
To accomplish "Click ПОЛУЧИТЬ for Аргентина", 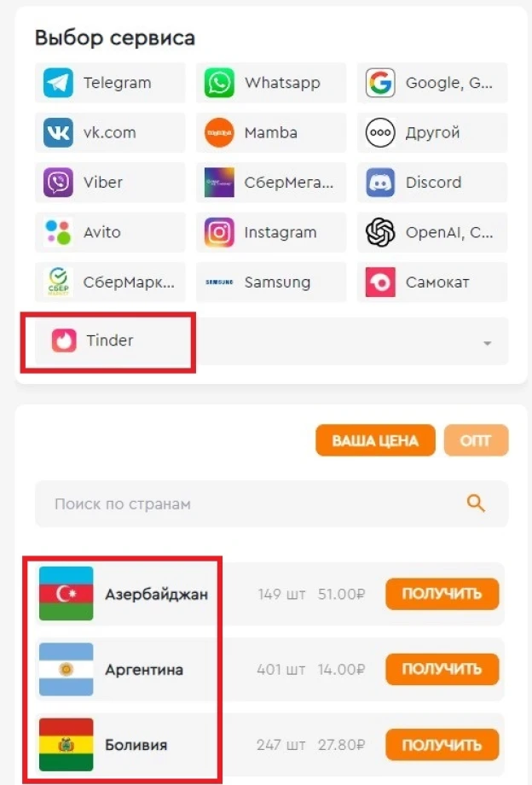I will 442,669.
